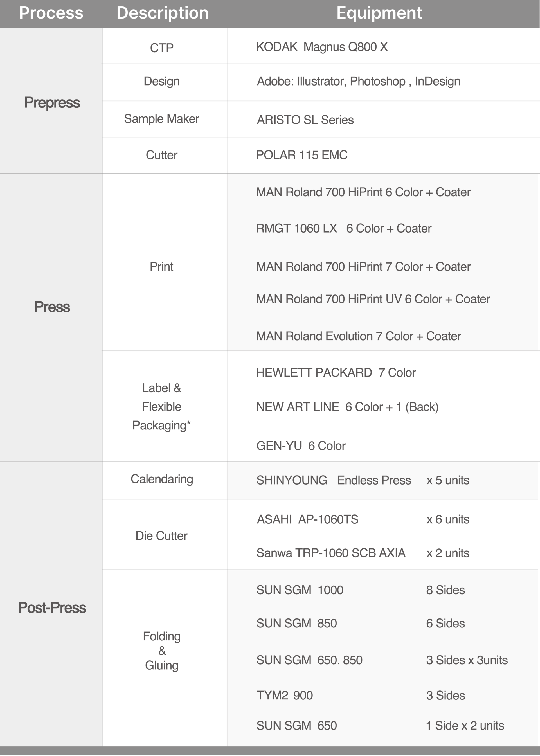Select HEWLETT PACKARD 7 Color entry
Viewport: 540px width, 756px height.
336,373
